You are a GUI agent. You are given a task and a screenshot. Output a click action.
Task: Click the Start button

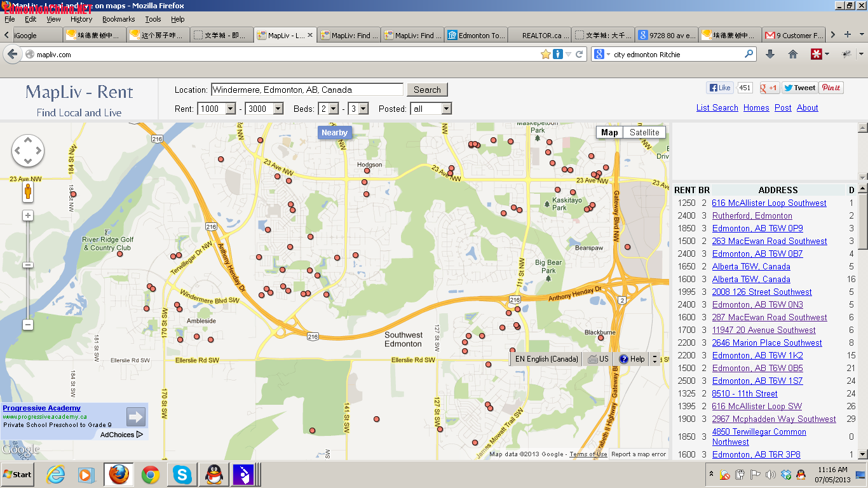[x=18, y=475]
